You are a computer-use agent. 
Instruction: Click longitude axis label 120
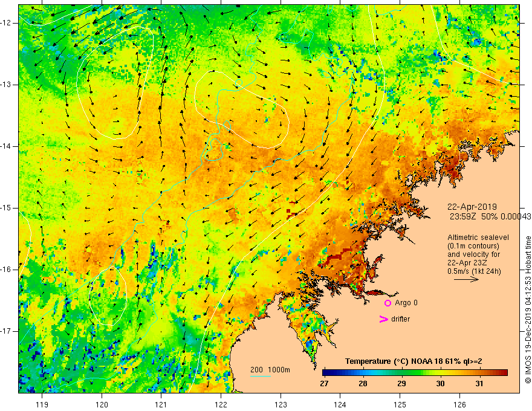[x=102, y=404]
